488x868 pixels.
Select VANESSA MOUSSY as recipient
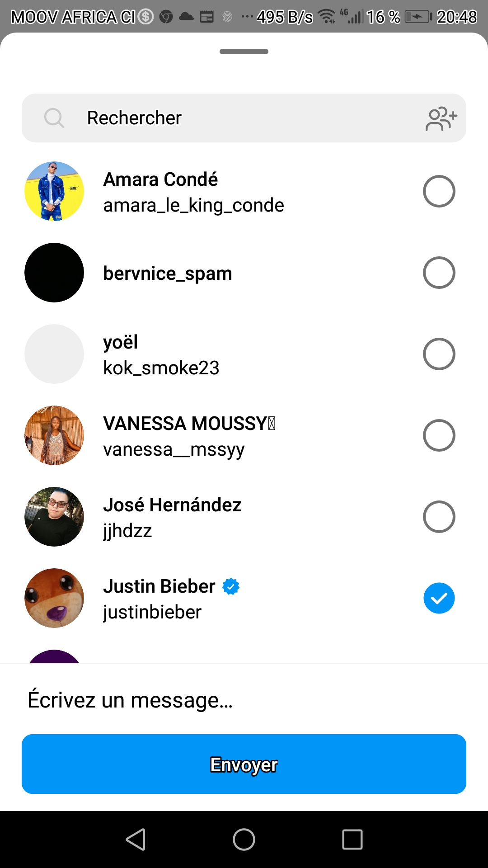439,435
